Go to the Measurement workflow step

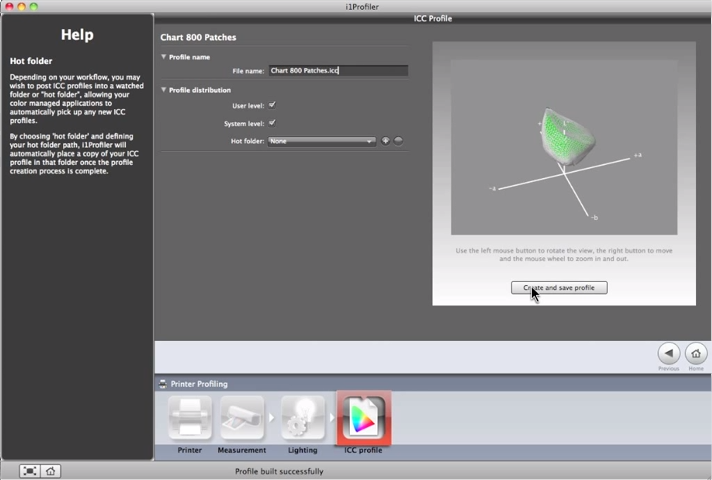click(x=241, y=418)
